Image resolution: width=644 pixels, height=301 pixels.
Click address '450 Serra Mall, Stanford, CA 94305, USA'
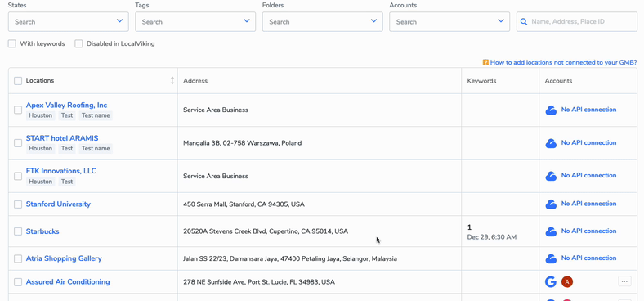pos(244,204)
